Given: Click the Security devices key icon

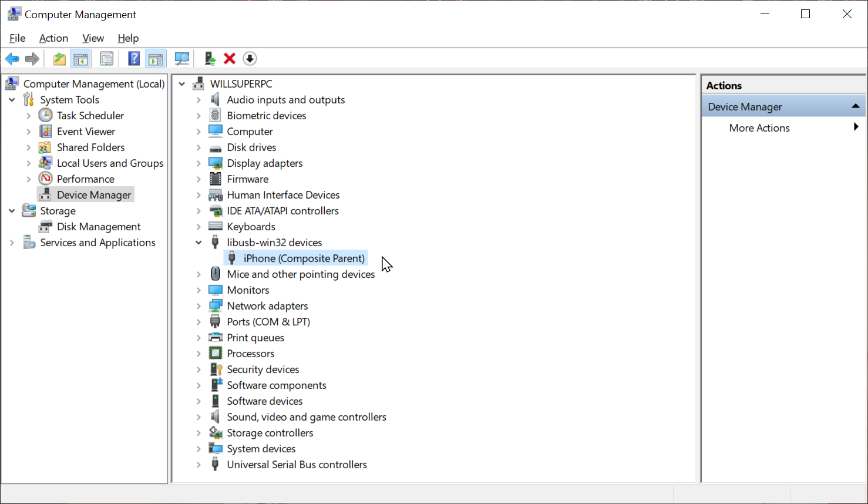Looking at the screenshot, I should click(216, 369).
